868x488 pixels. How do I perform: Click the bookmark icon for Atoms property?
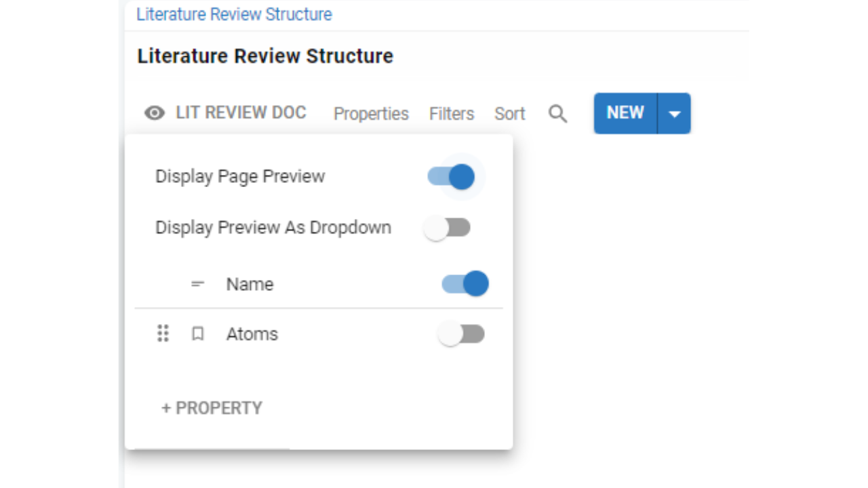pos(197,333)
